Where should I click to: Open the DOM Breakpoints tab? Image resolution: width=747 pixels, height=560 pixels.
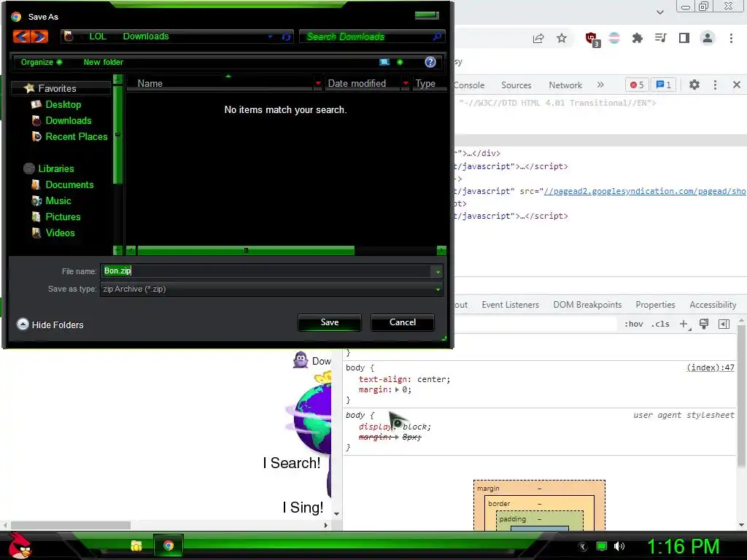587,305
